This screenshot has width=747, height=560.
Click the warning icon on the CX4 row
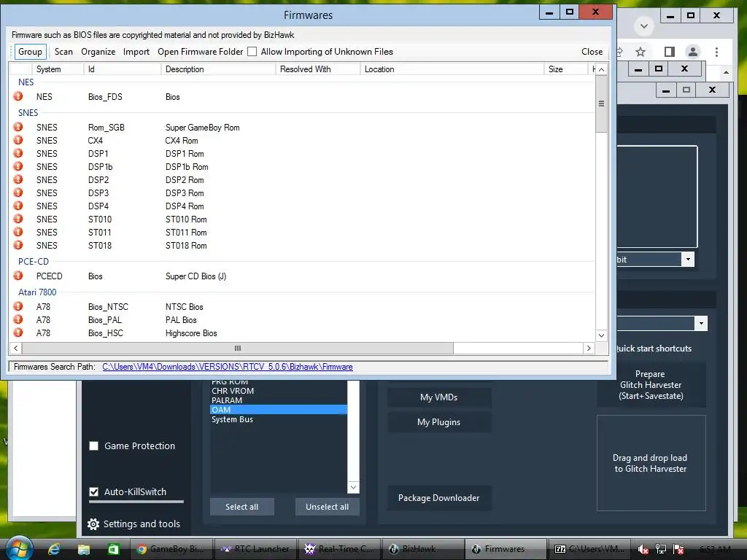pyautogui.click(x=18, y=140)
